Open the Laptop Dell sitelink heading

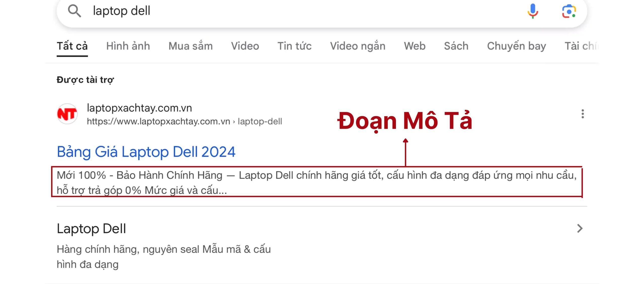click(91, 228)
